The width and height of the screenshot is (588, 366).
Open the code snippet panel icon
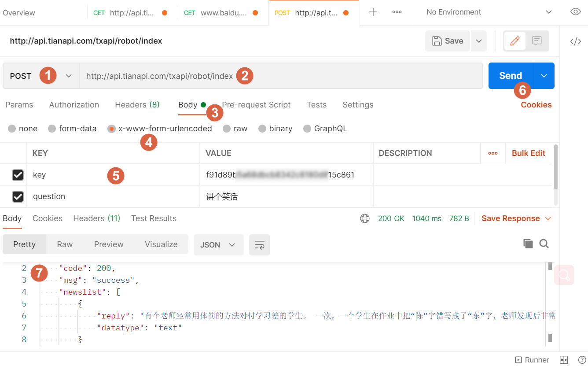575,41
